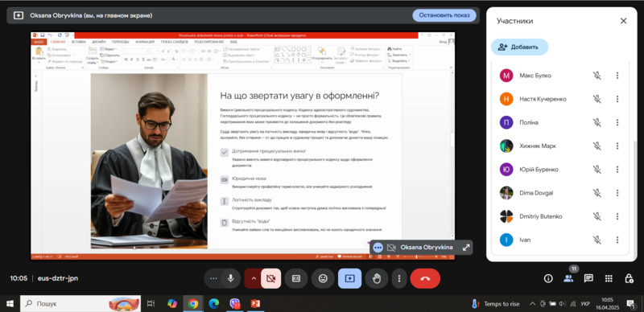Open audio settings dots beside microphone
Image resolution: width=644 pixels, height=312 pixels.
click(213, 278)
